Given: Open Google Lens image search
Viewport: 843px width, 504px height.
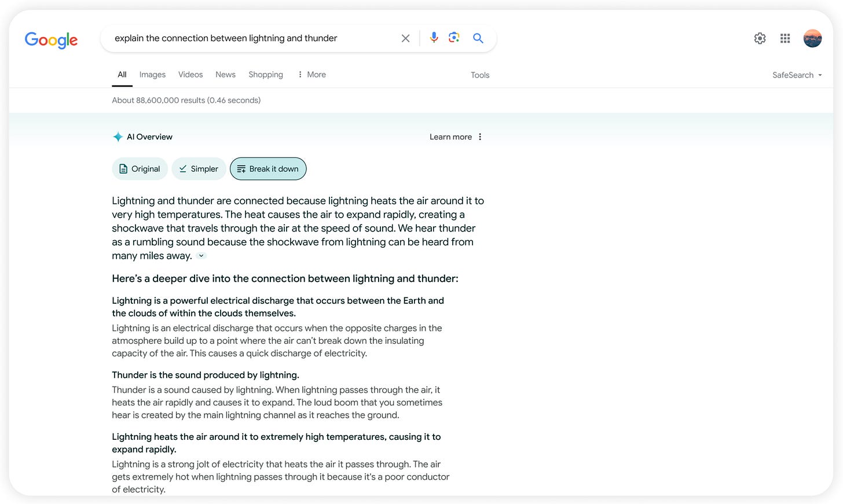Looking at the screenshot, I should coord(455,38).
